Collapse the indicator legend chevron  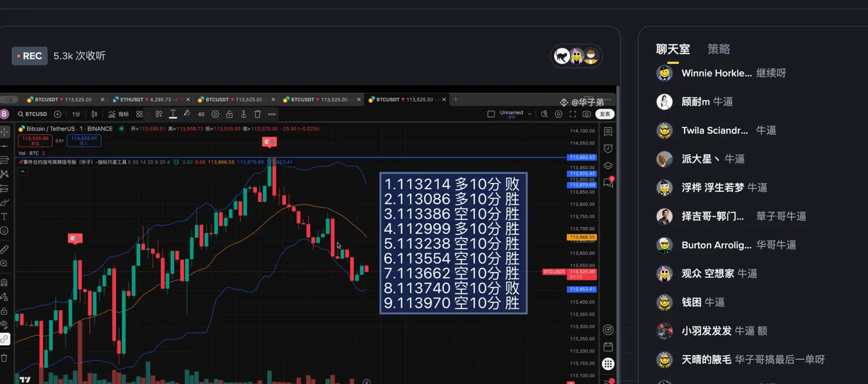coord(22,172)
